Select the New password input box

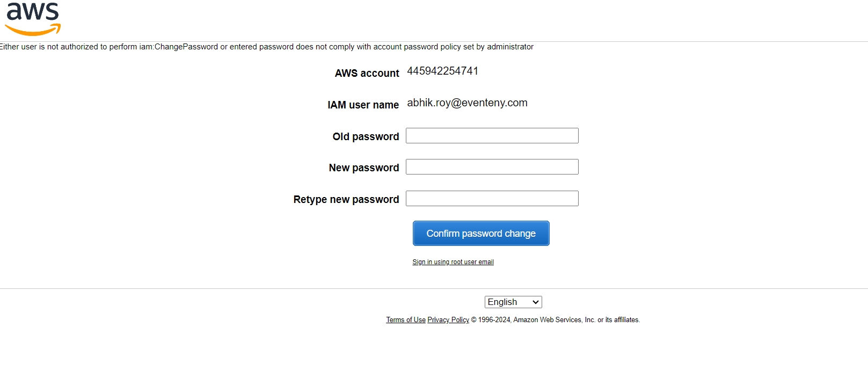pyautogui.click(x=492, y=167)
